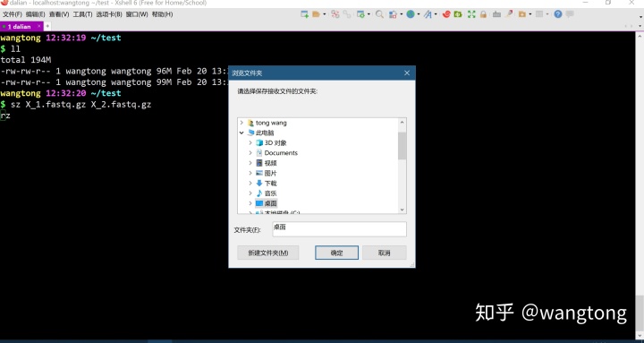Click the key mapping keyboard icon

coord(496,14)
